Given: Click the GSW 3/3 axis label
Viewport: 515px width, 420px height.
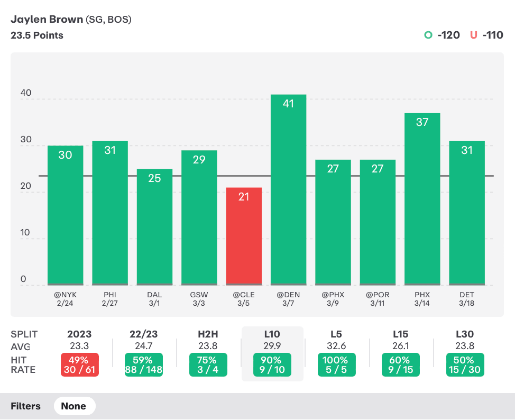Looking at the screenshot, I should tap(199, 299).
